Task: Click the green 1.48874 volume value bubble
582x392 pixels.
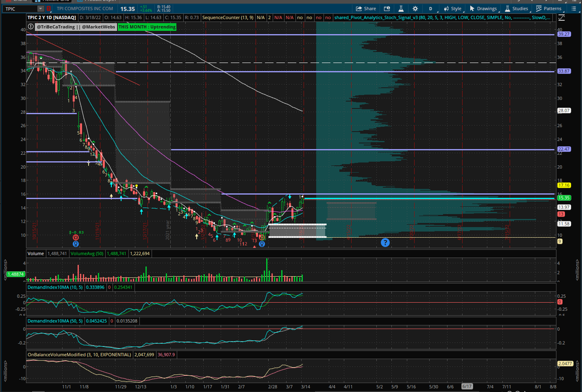Action: (x=16, y=274)
